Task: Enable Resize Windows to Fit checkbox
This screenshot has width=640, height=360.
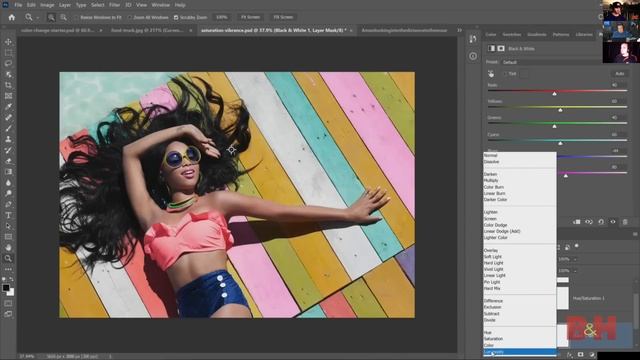Action: point(76,18)
